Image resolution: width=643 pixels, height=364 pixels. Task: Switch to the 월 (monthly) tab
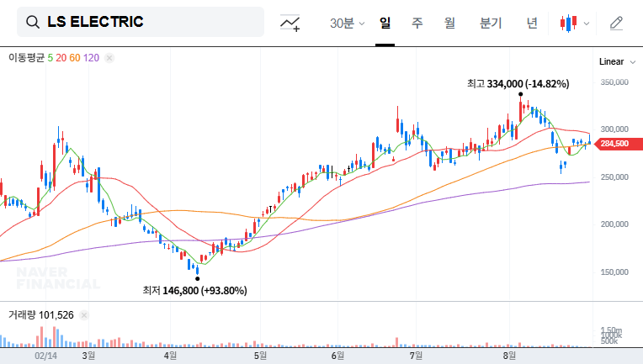point(450,23)
